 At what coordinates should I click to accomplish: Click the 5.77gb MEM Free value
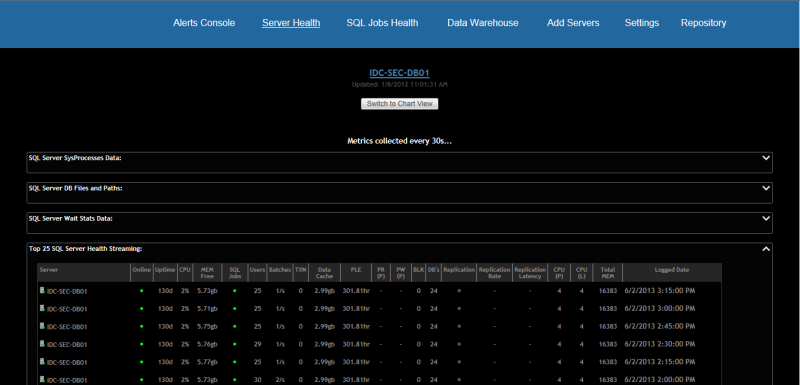207,363
